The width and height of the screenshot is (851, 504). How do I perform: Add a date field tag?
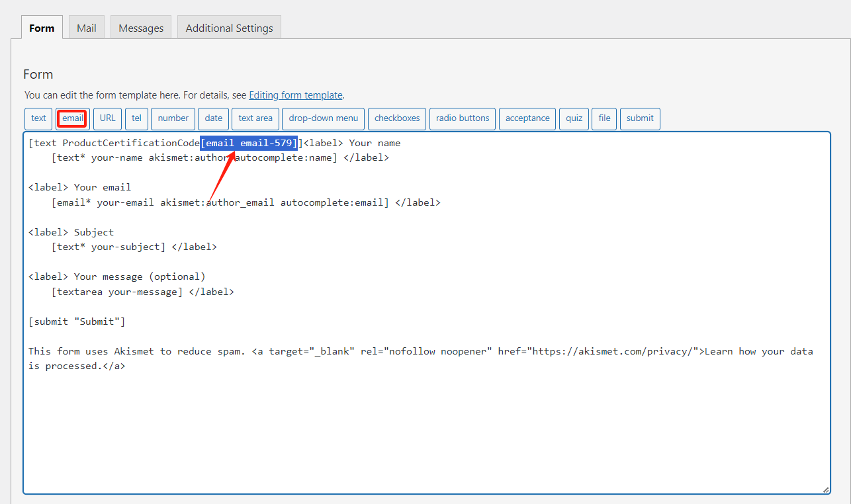click(x=214, y=118)
